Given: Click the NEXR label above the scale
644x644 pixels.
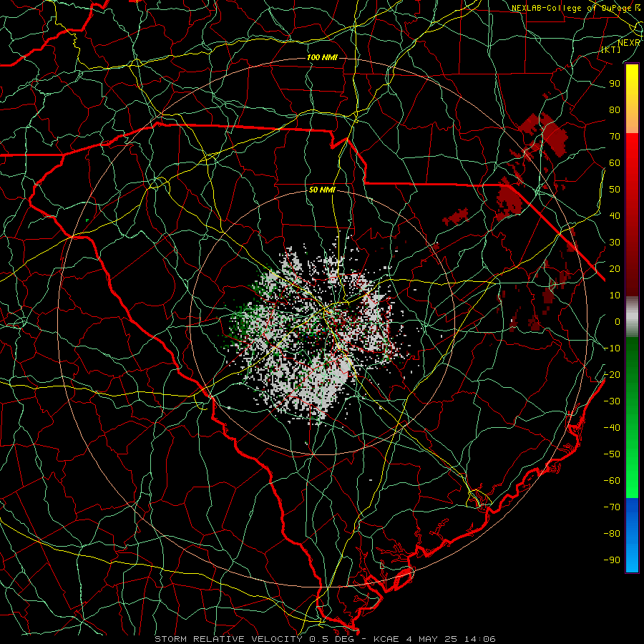Looking at the screenshot, I should pyautogui.click(x=629, y=43).
